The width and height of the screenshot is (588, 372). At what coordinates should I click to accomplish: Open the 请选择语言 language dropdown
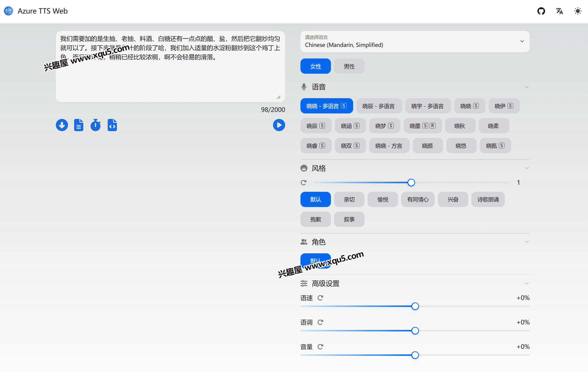[415, 41]
